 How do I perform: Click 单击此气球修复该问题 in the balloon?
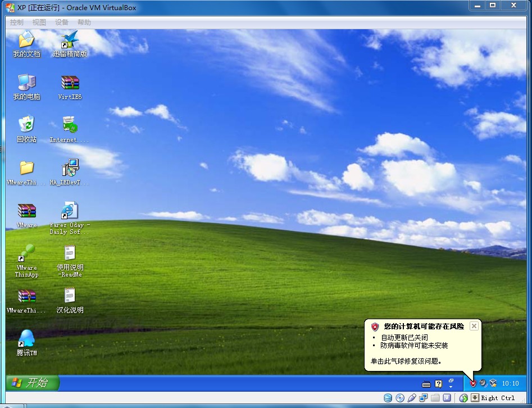click(406, 361)
